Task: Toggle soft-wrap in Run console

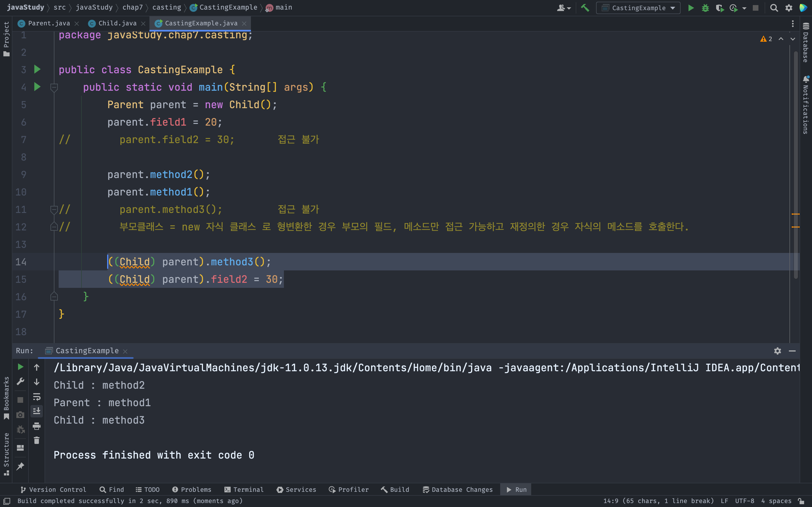Action: [37, 397]
